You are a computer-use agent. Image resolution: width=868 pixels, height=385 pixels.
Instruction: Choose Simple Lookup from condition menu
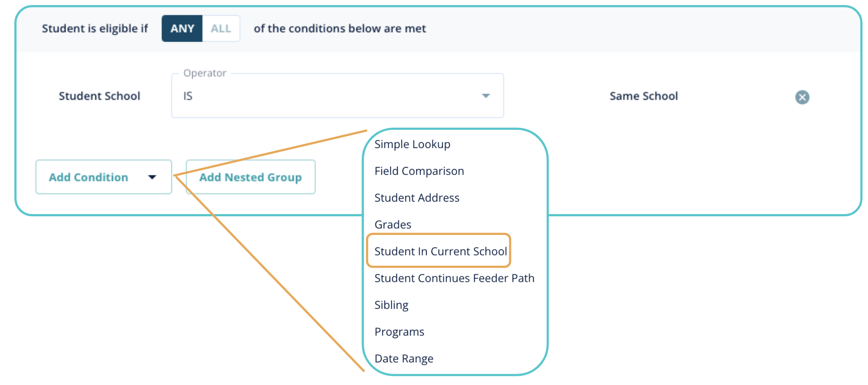point(412,144)
